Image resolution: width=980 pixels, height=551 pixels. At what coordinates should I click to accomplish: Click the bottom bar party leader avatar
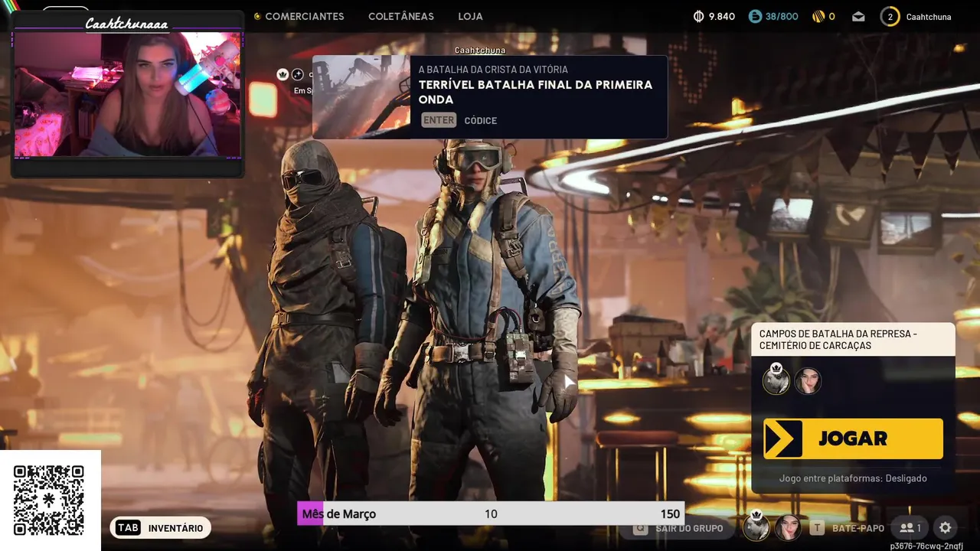click(756, 527)
